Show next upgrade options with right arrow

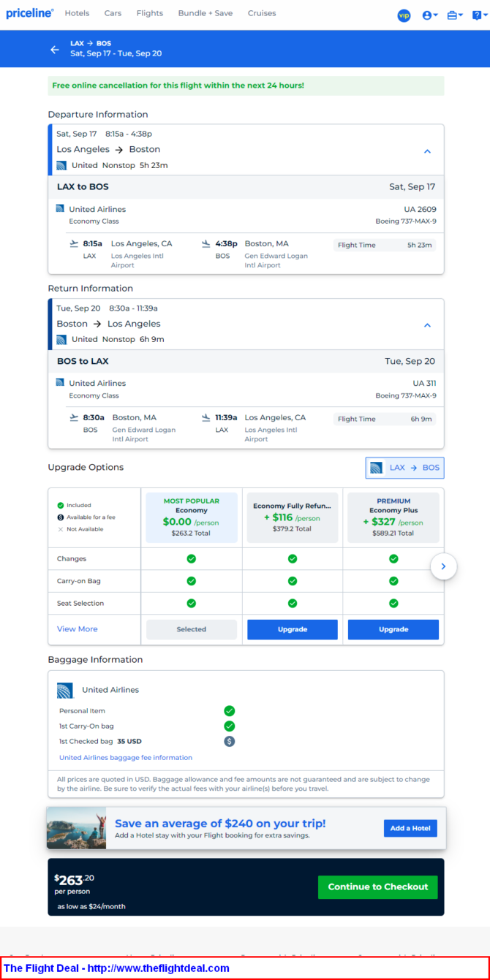[444, 566]
